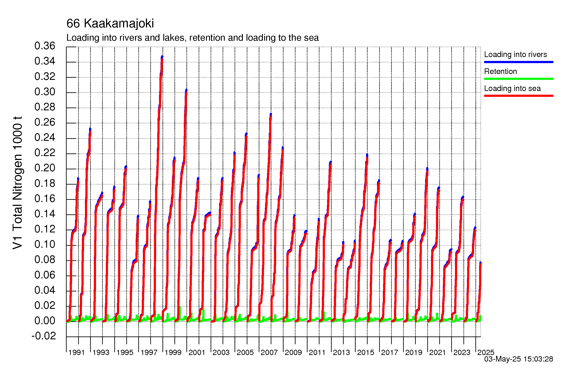Viewport: 588px width, 370px height.
Task: Click the x-axis year label 2009
Action: click(x=293, y=352)
